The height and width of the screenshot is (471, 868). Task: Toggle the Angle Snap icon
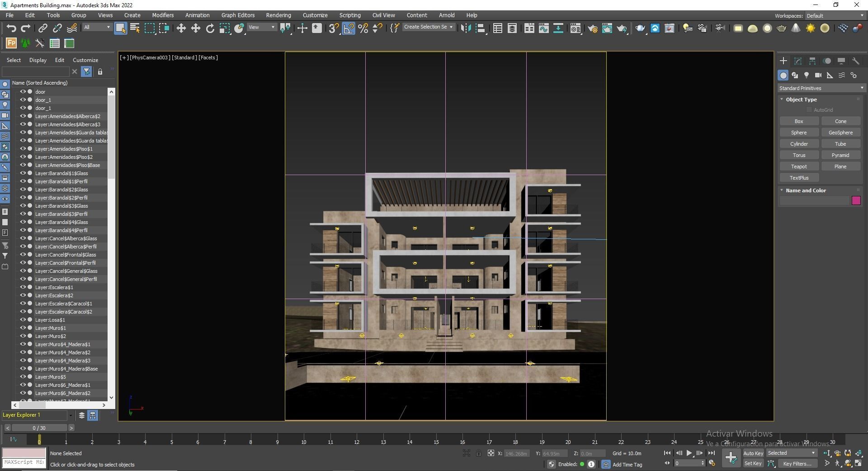coord(349,28)
